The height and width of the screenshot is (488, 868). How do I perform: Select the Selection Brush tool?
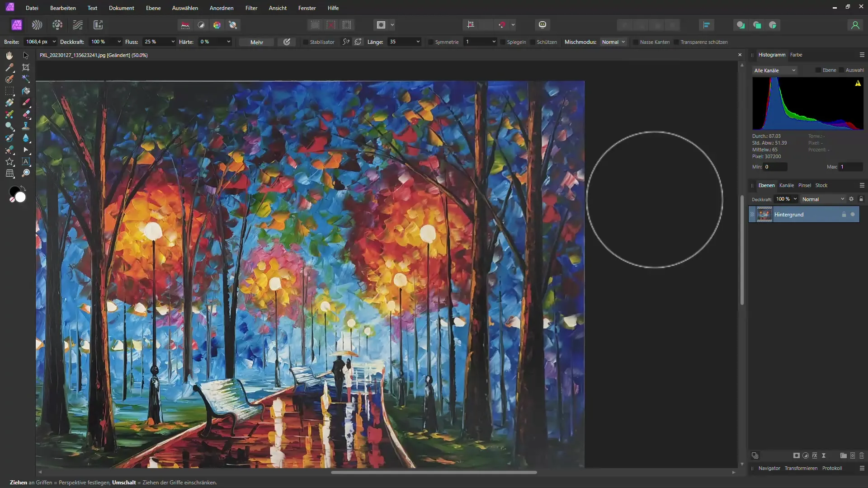(9, 79)
